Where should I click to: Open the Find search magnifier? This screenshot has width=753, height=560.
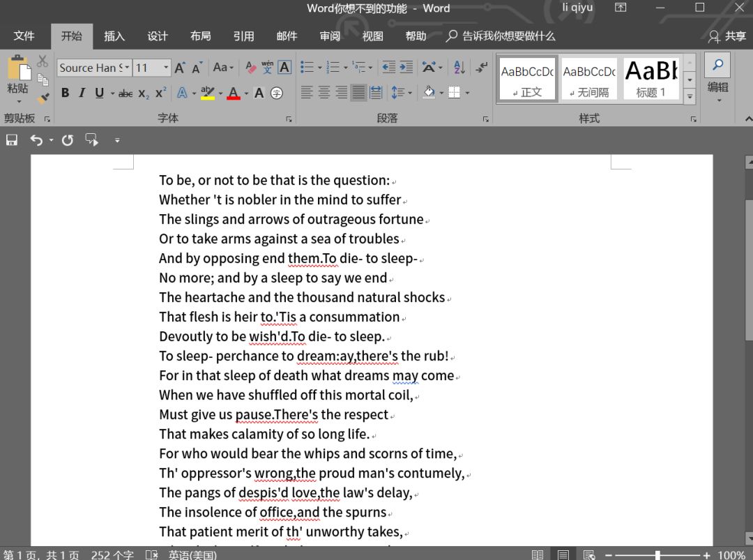pos(717,65)
